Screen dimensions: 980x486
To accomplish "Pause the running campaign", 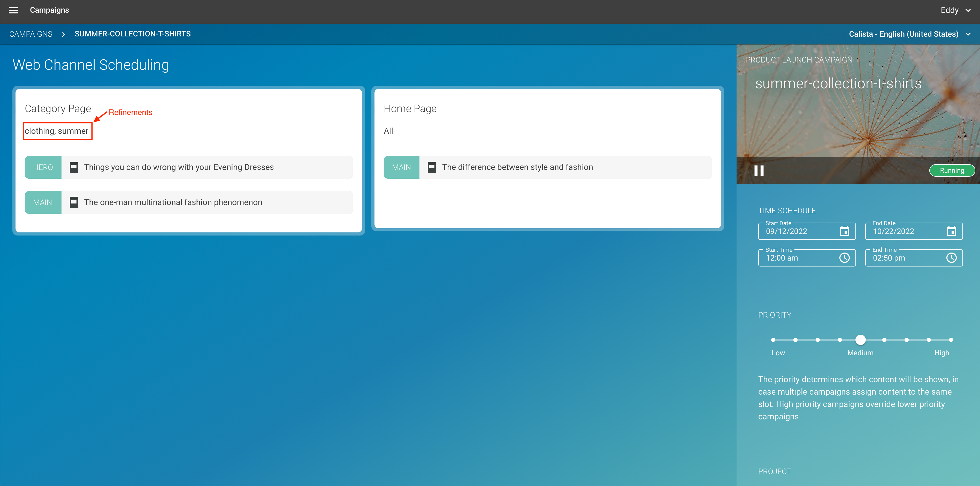I will (x=759, y=170).
